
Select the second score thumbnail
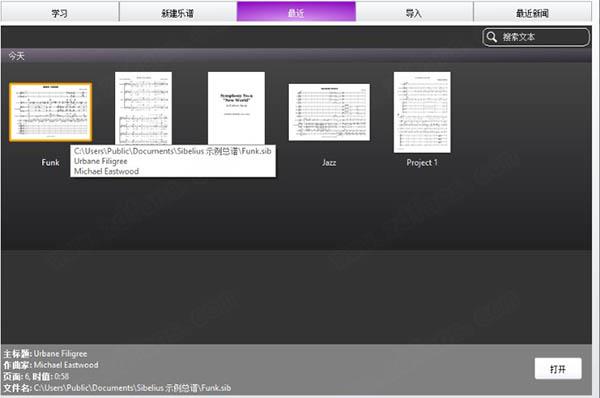(143, 108)
